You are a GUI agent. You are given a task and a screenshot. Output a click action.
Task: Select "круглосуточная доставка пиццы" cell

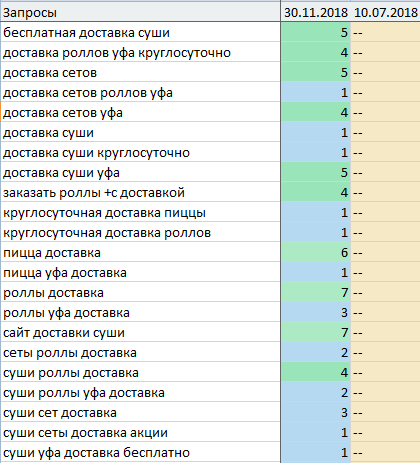(x=140, y=212)
